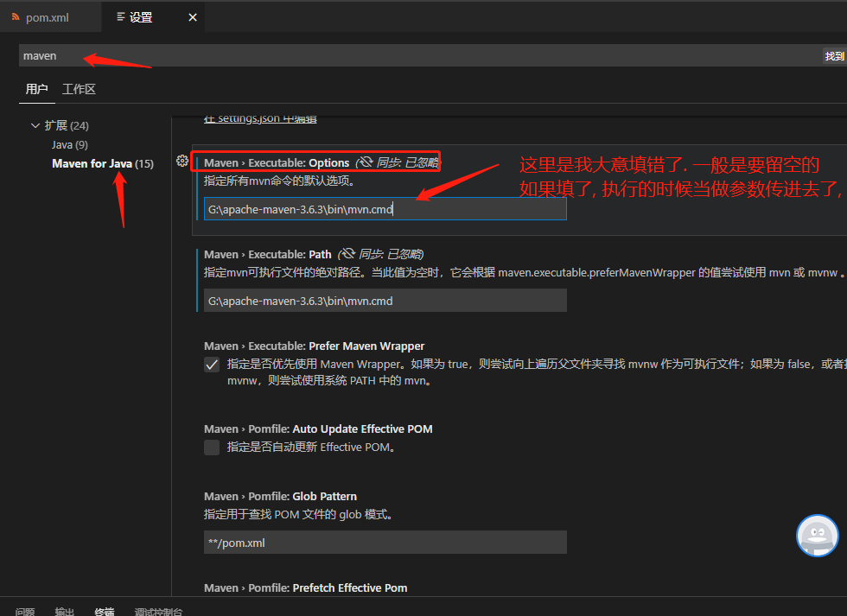The width and height of the screenshot is (847, 616).
Task: Collapse the 扩展 (24) section
Action: [35, 124]
